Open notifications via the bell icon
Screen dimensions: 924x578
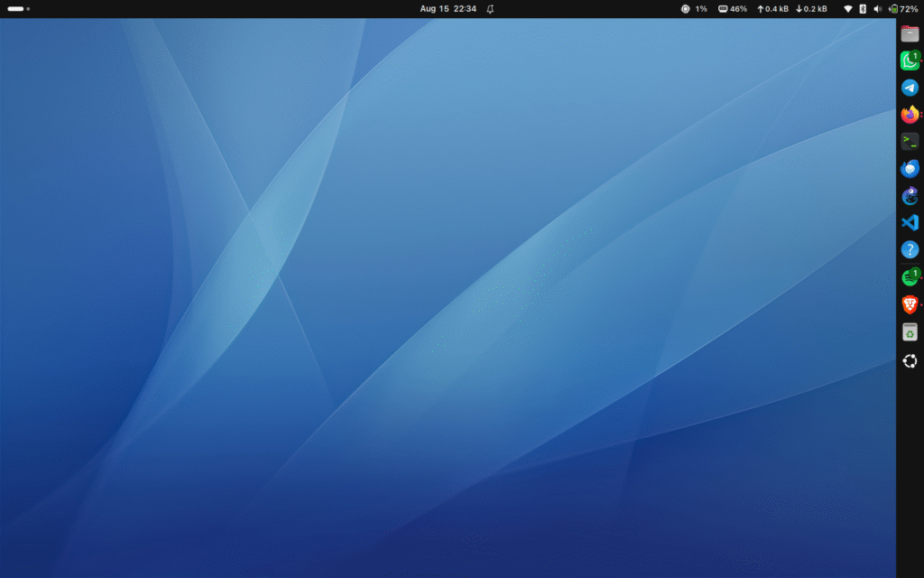pyautogui.click(x=489, y=9)
